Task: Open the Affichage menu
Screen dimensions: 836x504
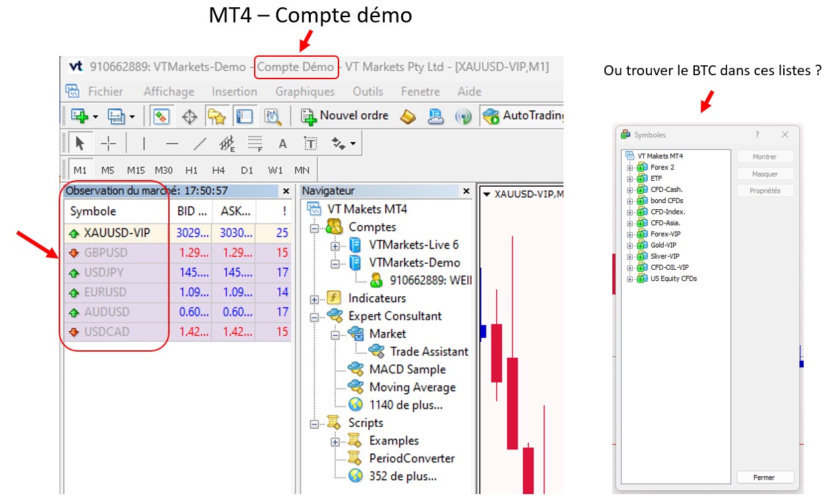Action: (169, 92)
